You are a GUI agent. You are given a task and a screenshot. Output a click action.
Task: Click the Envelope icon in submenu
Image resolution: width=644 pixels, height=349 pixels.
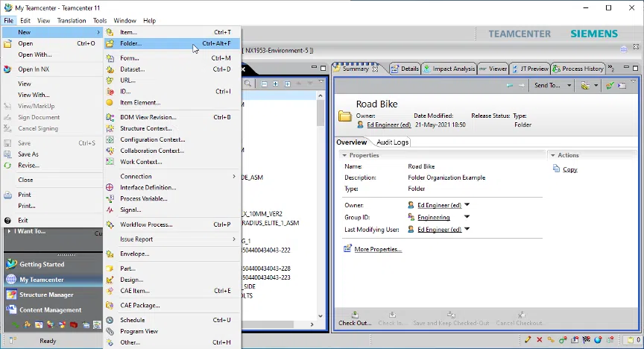click(x=110, y=254)
